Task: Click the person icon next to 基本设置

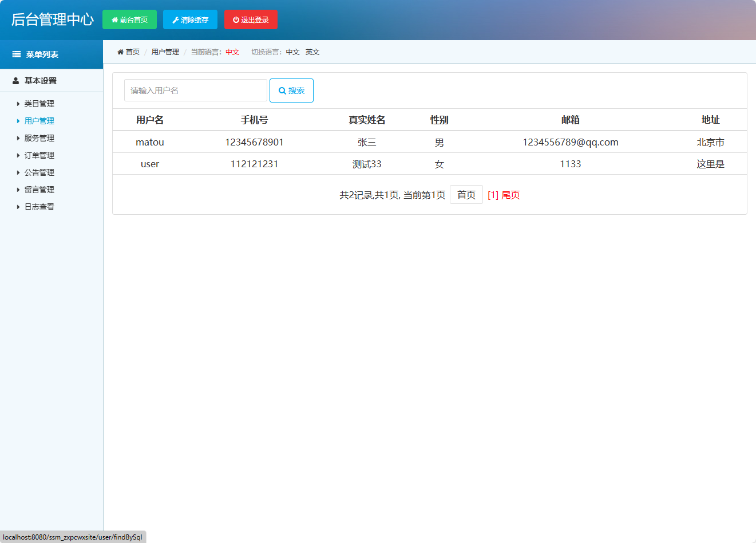Action: pyautogui.click(x=15, y=80)
